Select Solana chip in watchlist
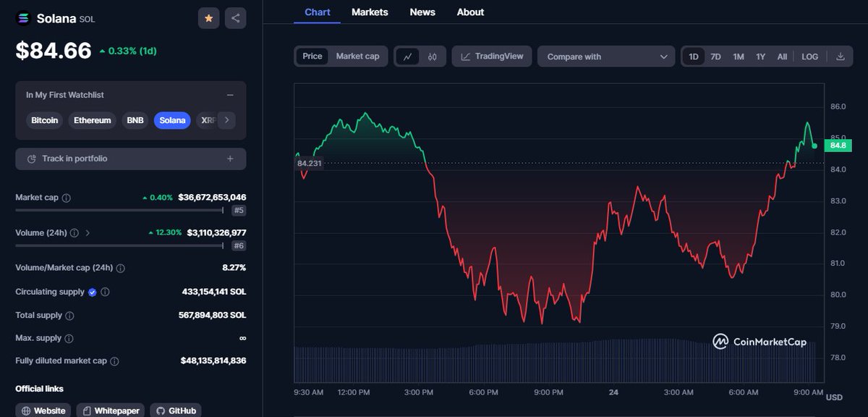The width and height of the screenshot is (868, 417). click(x=172, y=120)
